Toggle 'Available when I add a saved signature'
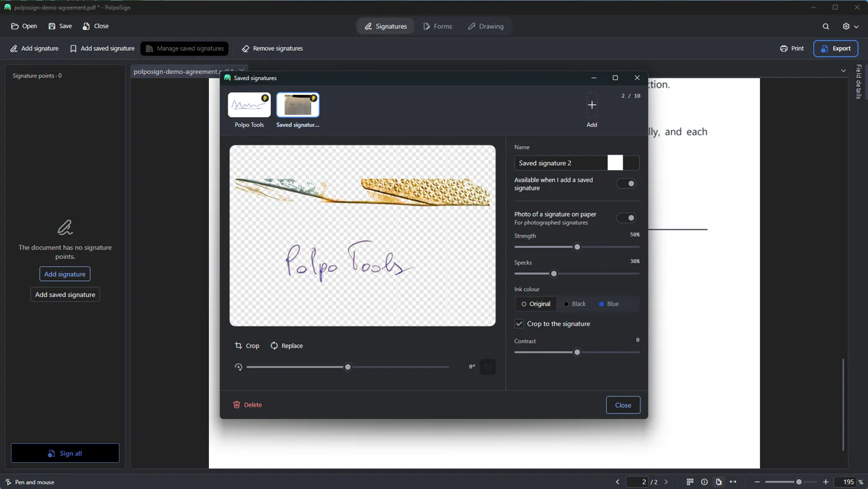This screenshot has height=489, width=868. pos(626,184)
